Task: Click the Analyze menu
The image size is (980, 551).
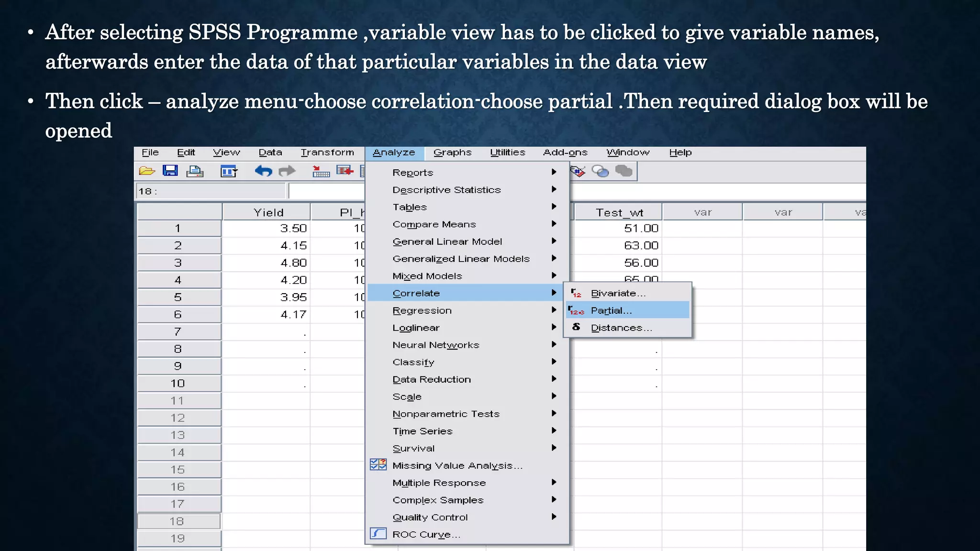Action: coord(394,153)
